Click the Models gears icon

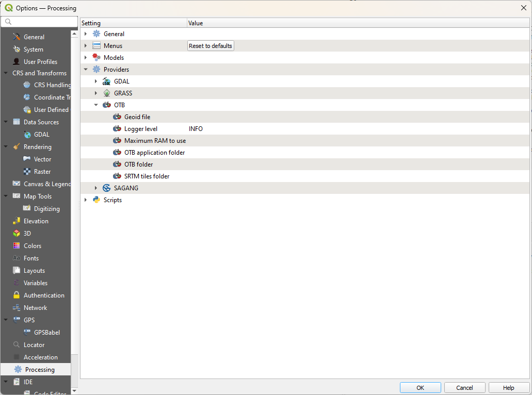point(96,58)
